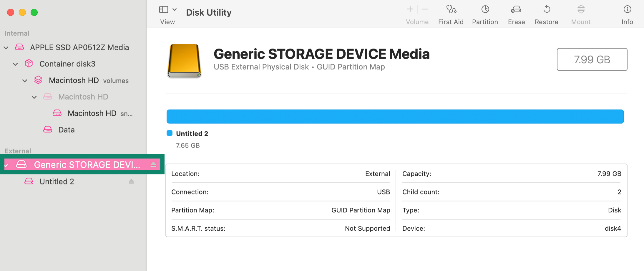Click the disk icon beside APPLE SSD AP0512Z Media
644x271 pixels.
(19, 47)
